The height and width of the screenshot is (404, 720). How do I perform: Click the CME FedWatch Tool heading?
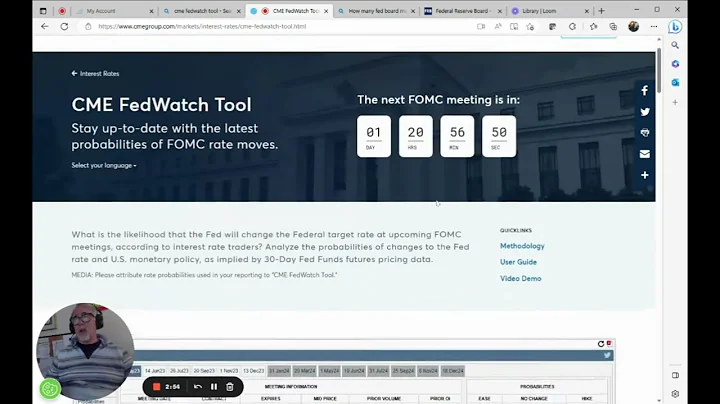pos(162,105)
